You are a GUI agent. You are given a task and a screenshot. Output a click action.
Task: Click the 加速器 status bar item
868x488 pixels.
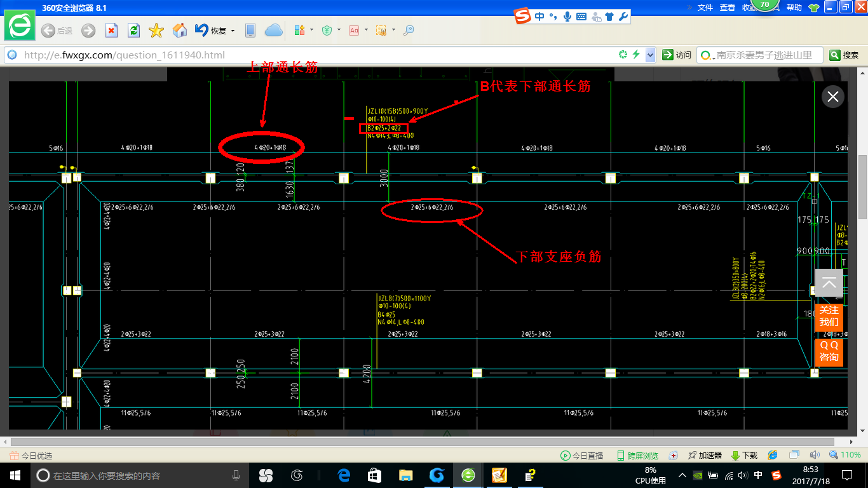(705, 456)
